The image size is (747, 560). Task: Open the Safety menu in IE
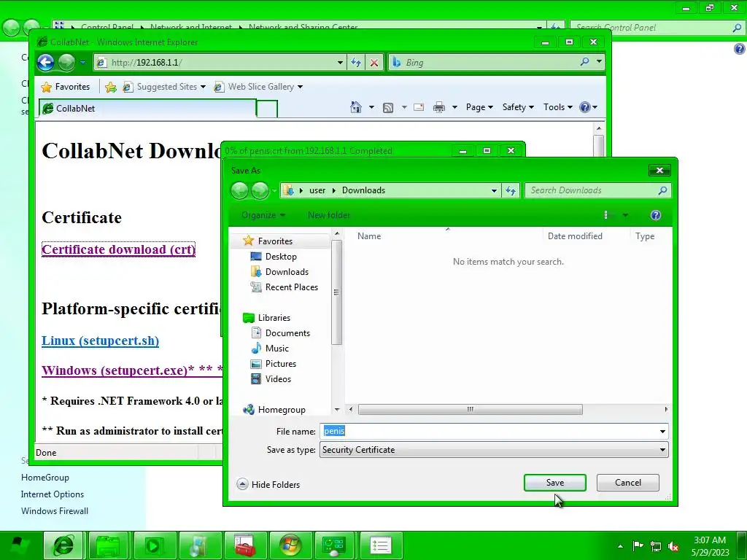pos(518,107)
